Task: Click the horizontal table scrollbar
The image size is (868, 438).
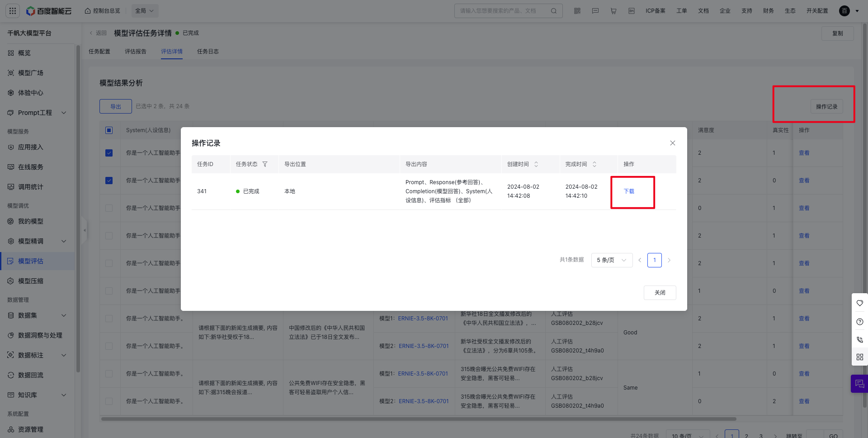Action: click(419, 419)
